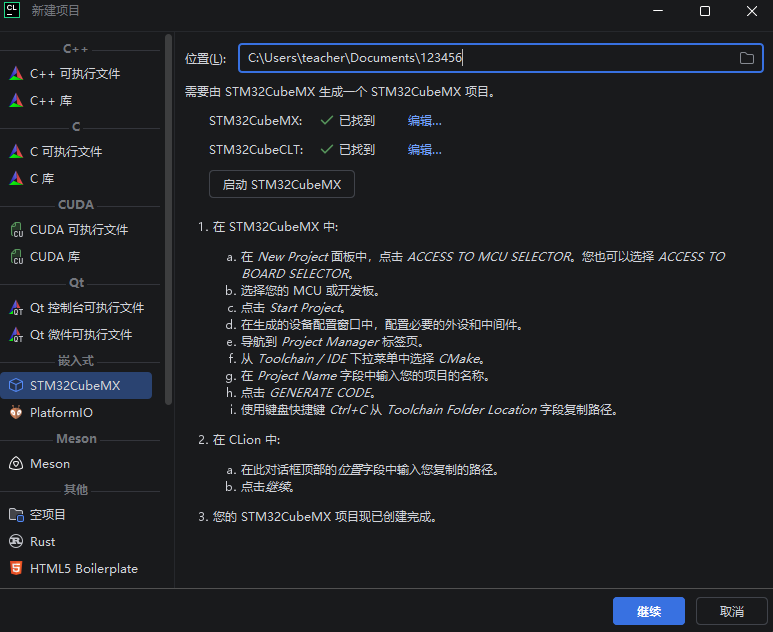Pick Qt 控制台可执行文件 template
The width and height of the screenshot is (773, 632).
[76, 308]
